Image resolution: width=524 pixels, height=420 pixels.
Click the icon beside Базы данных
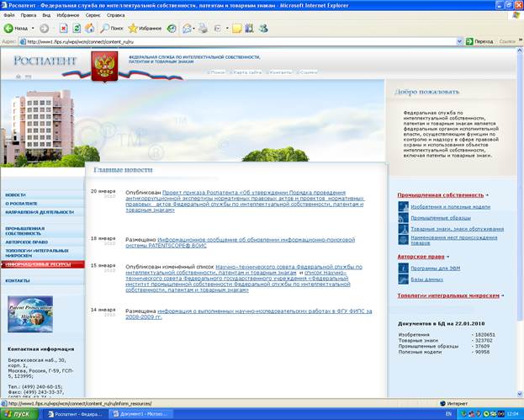pyautogui.click(x=404, y=279)
